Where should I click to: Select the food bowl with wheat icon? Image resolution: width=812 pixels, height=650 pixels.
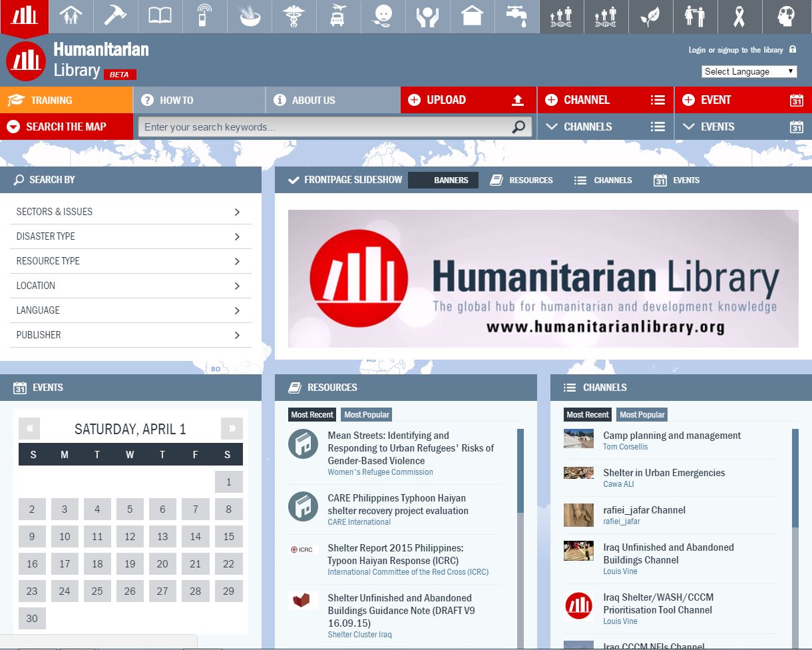[249, 16]
